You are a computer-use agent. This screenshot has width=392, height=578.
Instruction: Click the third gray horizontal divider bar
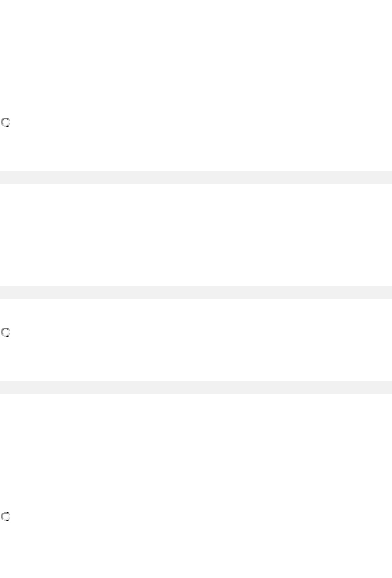196,387
